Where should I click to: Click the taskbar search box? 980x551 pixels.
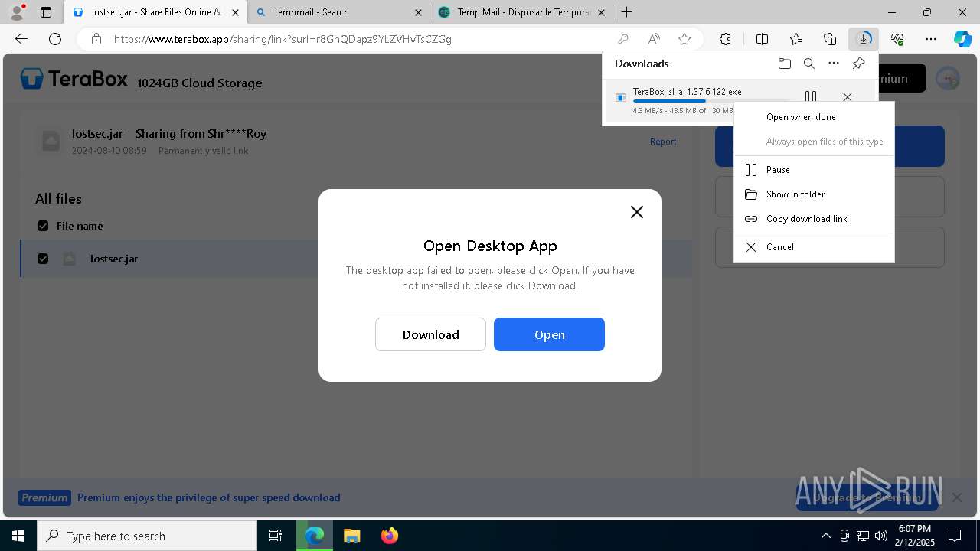coord(147,536)
